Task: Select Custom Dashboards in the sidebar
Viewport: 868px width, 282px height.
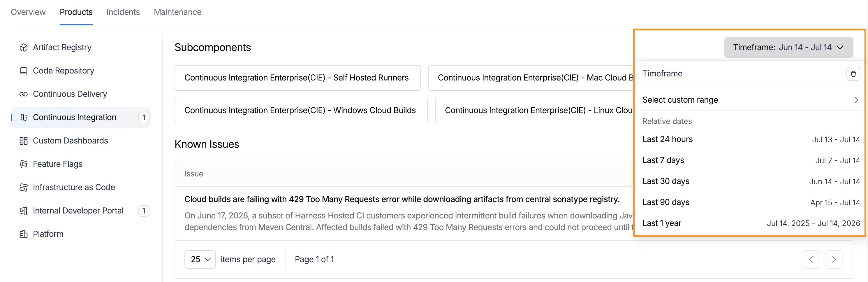Action: click(x=80, y=141)
